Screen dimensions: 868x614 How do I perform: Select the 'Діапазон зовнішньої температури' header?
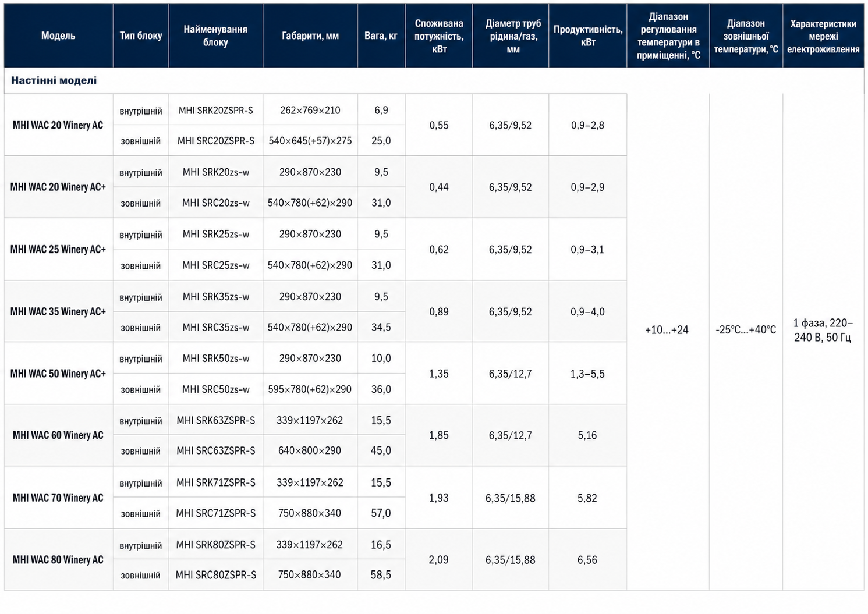pos(746,36)
